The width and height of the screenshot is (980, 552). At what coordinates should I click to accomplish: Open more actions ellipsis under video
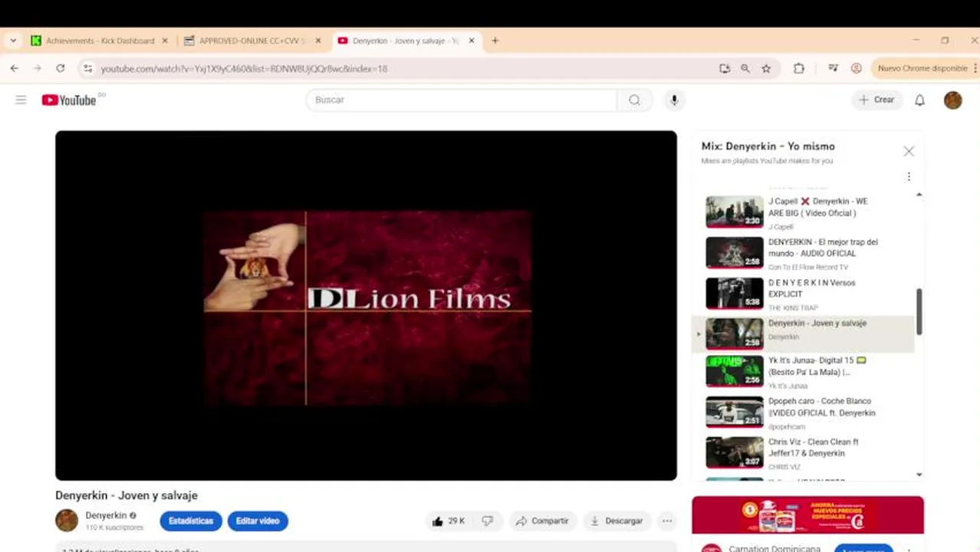click(667, 521)
